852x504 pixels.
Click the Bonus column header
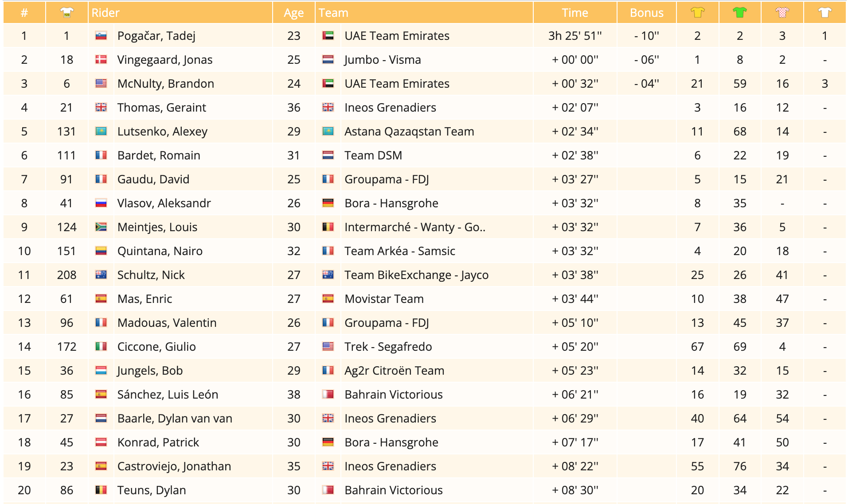point(646,13)
